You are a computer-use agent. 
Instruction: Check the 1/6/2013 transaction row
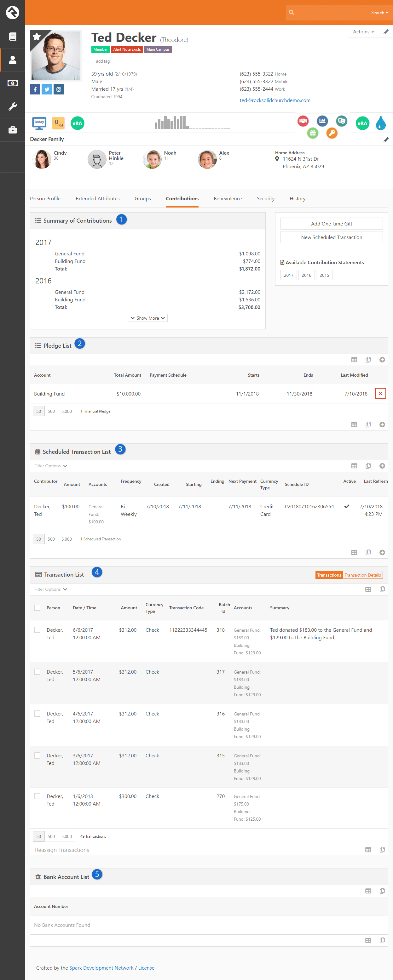pos(37,796)
